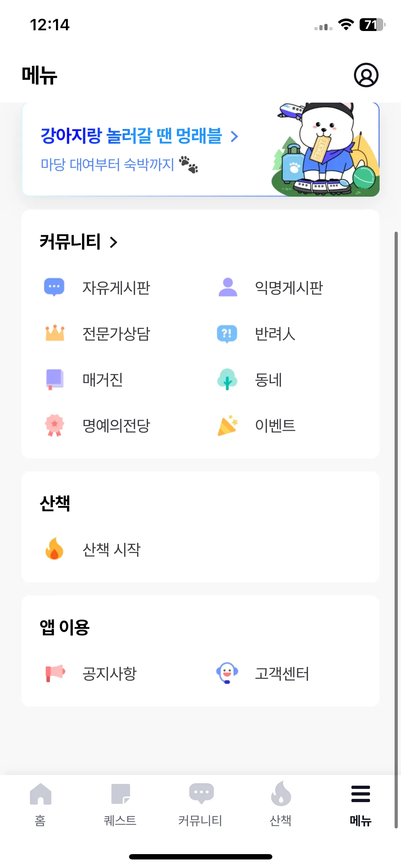Select the 명예의전당 badge icon
Image resolution: width=401 pixels, height=868 pixels.
tap(55, 425)
